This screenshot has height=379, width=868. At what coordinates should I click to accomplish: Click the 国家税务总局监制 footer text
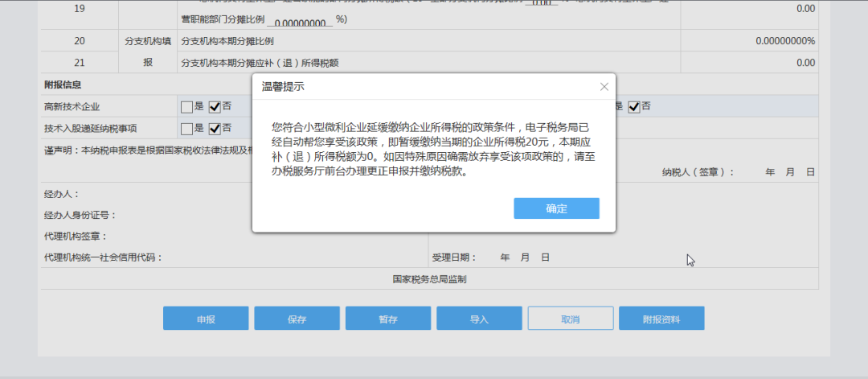click(429, 279)
